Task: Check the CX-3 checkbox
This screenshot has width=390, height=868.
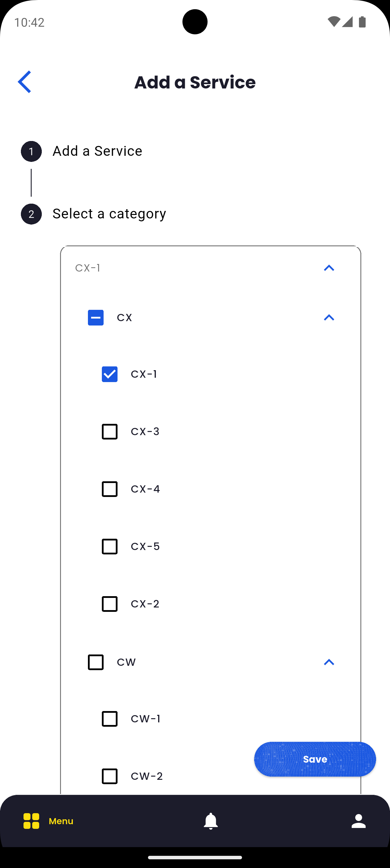Action: point(110,432)
